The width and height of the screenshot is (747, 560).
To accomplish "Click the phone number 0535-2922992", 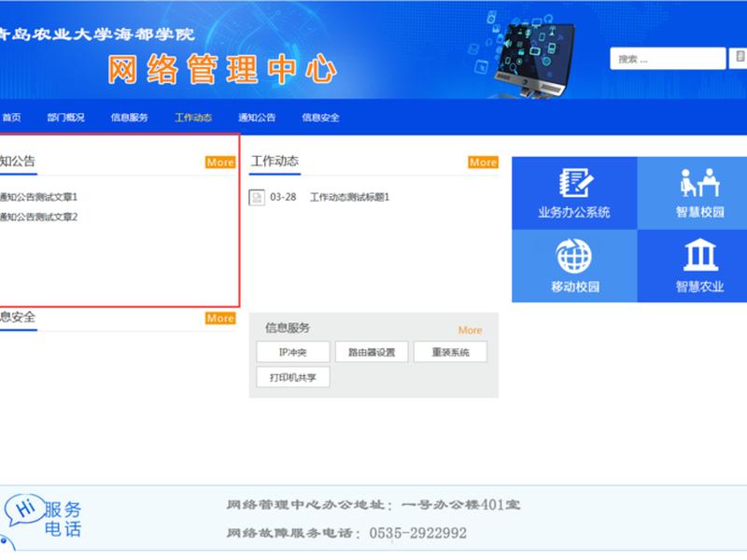I will tap(417, 533).
